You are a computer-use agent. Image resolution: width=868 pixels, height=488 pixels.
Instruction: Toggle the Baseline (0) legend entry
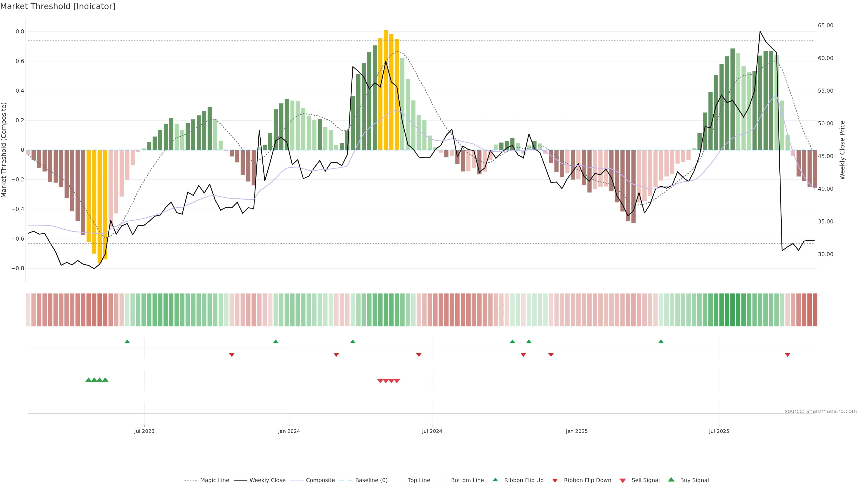[x=371, y=480]
